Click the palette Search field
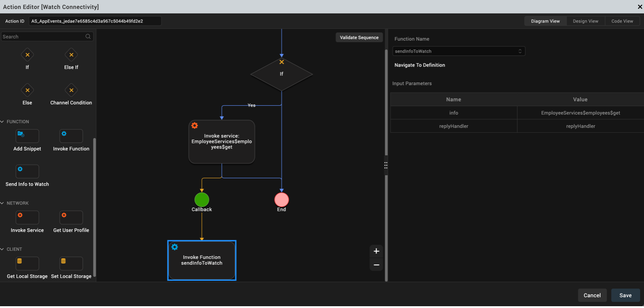The height and width of the screenshot is (308, 644). pos(43,37)
